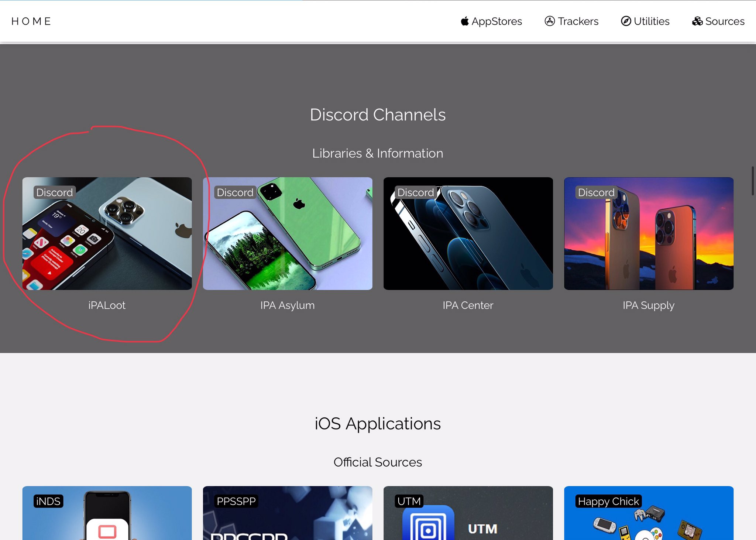Click the HOME site title link
The width and height of the screenshot is (756, 540).
click(x=31, y=21)
